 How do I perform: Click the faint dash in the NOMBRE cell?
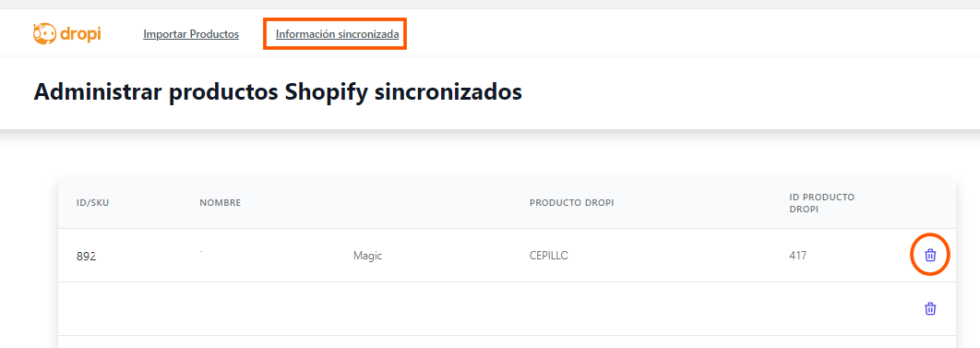point(201,251)
